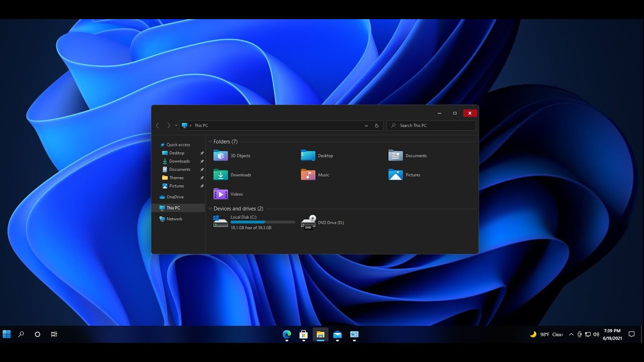Click the This PC address bar path
Image resolution: width=644 pixels, height=362 pixels.
pos(201,126)
